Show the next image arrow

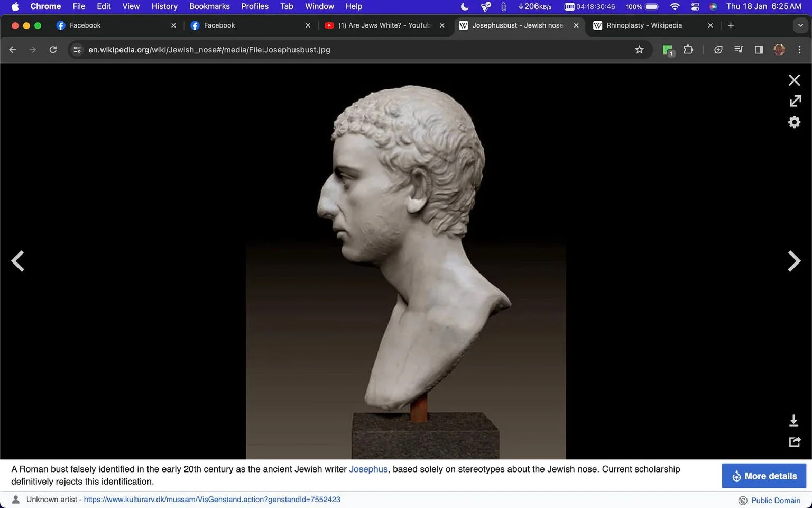click(794, 261)
